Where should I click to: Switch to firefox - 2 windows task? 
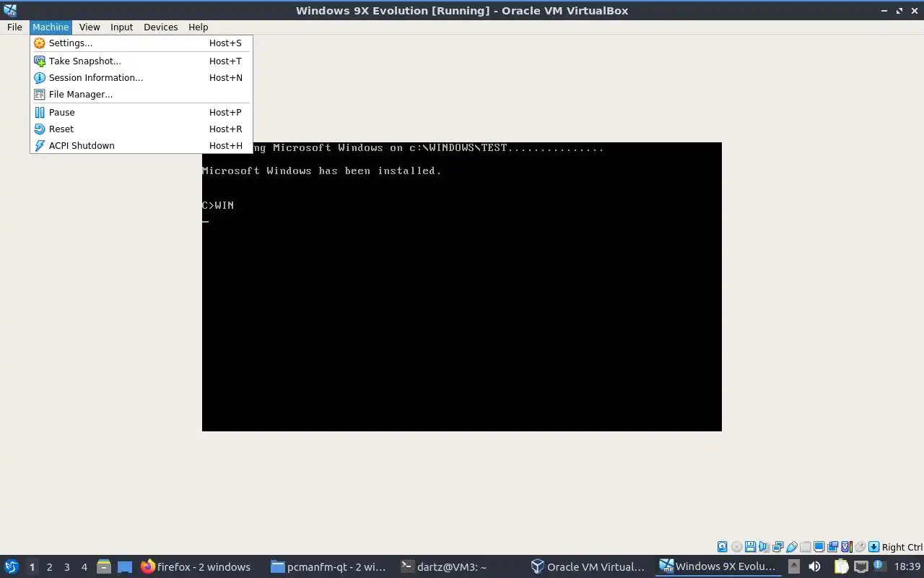[x=198, y=567]
